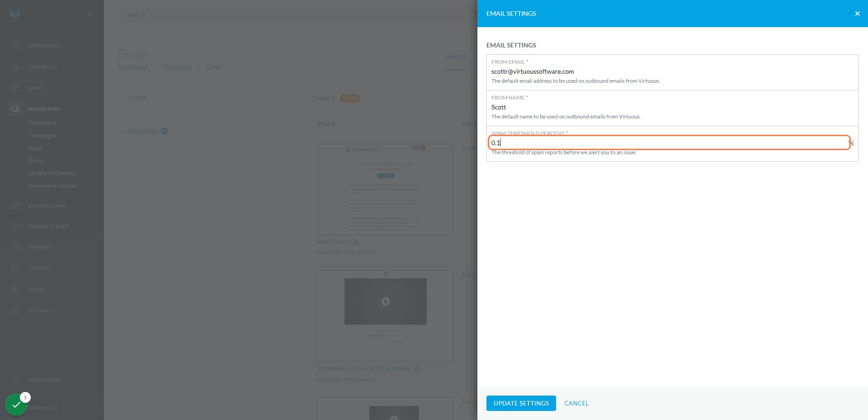The height and width of the screenshot is (420, 868).
Task: Copy the RNS EMAIL via its icon
Action: click(x=355, y=242)
